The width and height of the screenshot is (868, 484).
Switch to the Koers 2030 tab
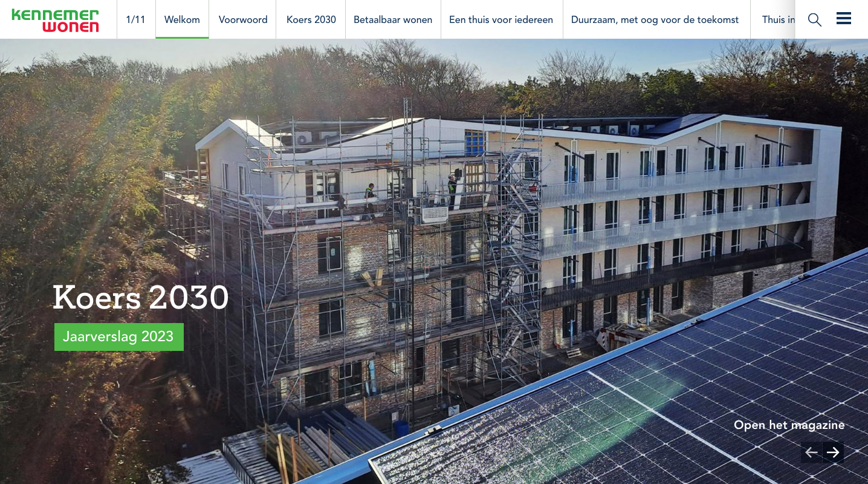(311, 19)
